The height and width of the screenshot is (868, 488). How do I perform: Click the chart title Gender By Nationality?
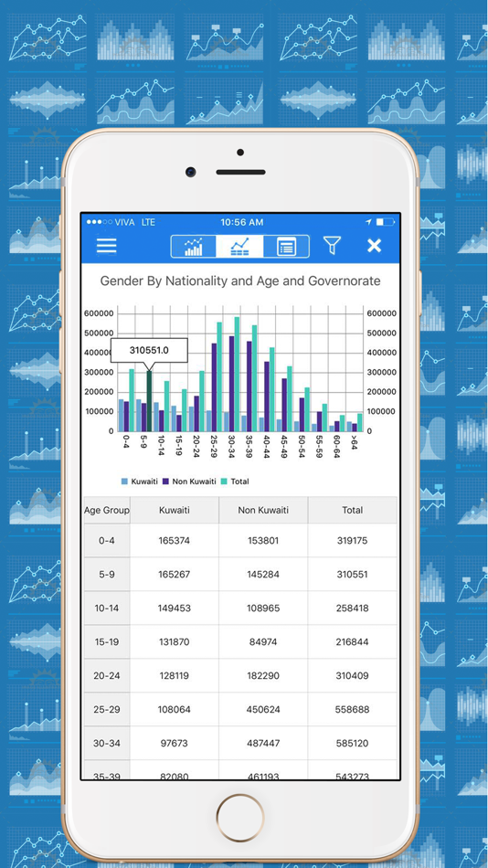(x=239, y=281)
